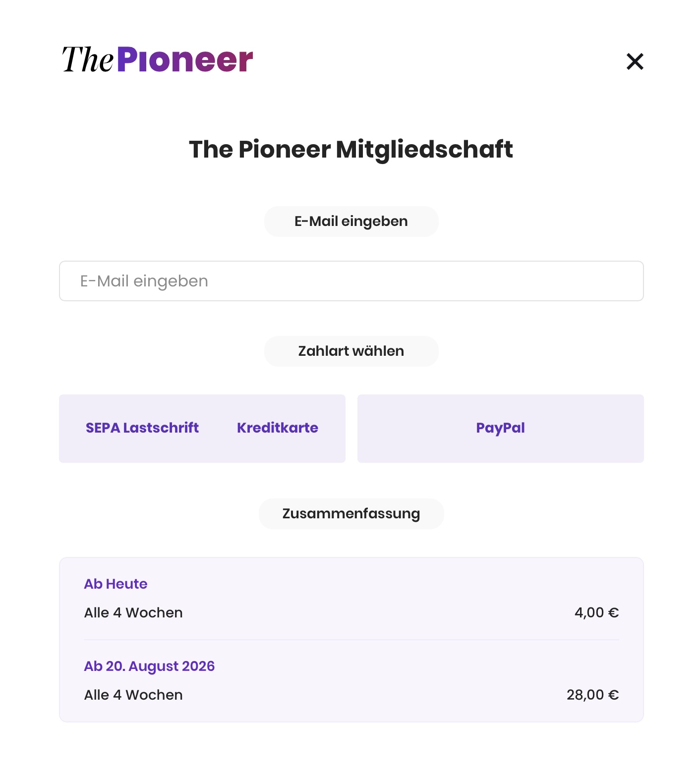Image resolution: width=700 pixels, height=775 pixels.
Task: Click the Zahlart wählen section header
Action: [351, 351]
